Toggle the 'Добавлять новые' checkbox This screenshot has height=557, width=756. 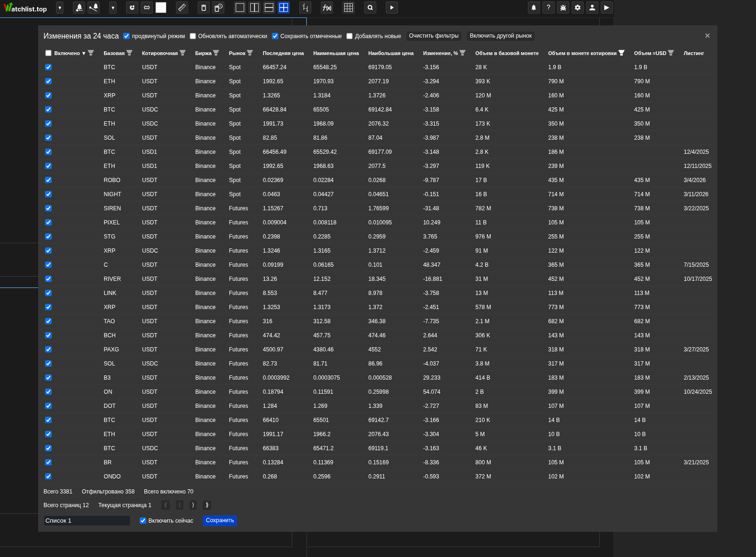click(x=350, y=36)
